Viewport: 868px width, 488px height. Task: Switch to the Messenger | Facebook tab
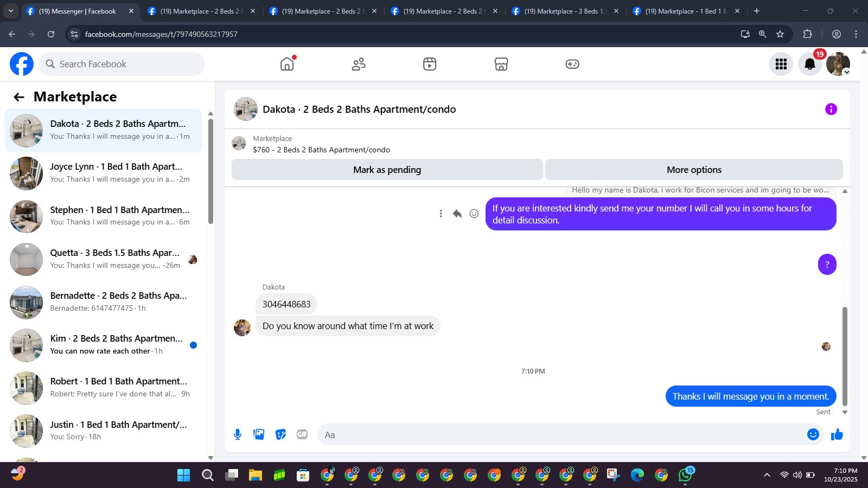(x=78, y=11)
